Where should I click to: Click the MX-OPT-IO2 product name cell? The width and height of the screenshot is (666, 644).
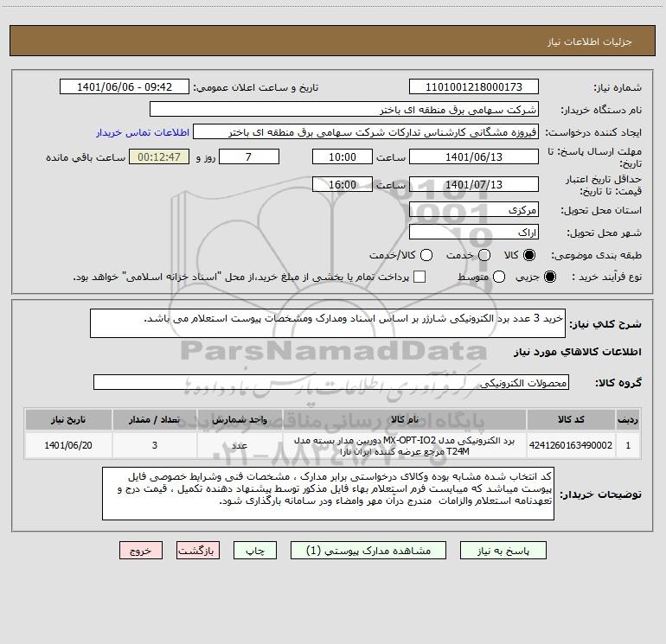pos(405,445)
